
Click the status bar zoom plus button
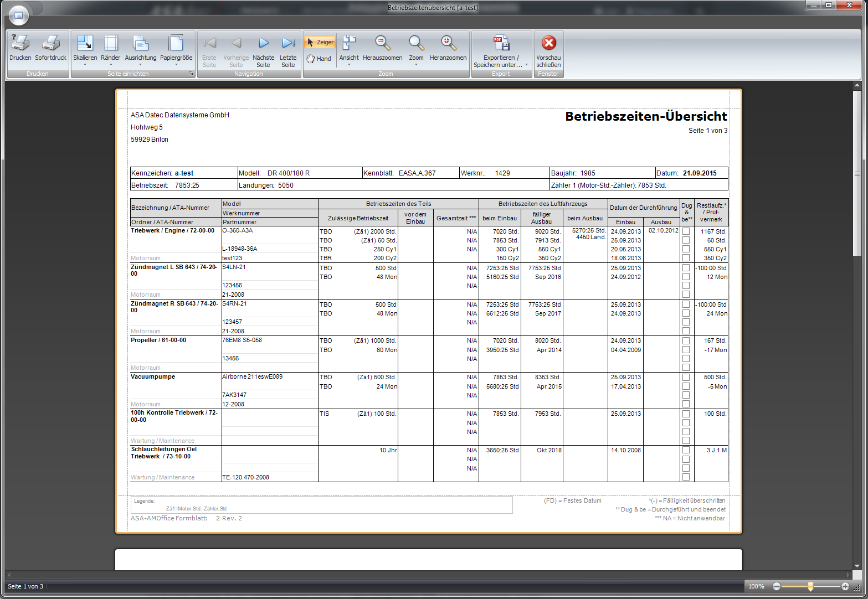(845, 586)
